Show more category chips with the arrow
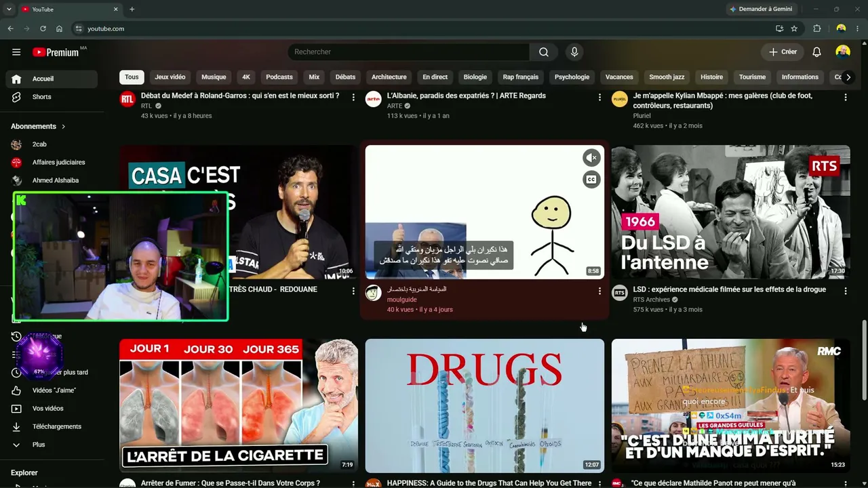Image resolution: width=868 pixels, height=488 pixels. point(848,77)
